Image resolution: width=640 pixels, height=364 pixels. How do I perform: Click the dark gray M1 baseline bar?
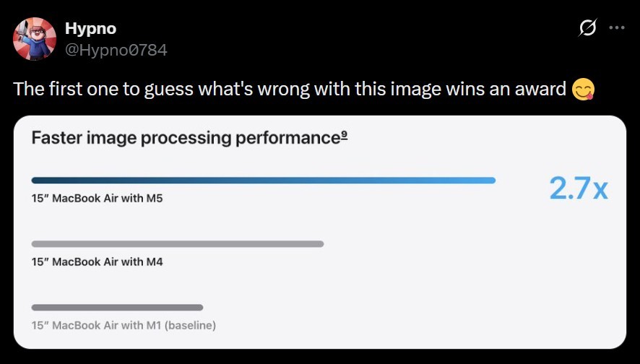click(117, 308)
